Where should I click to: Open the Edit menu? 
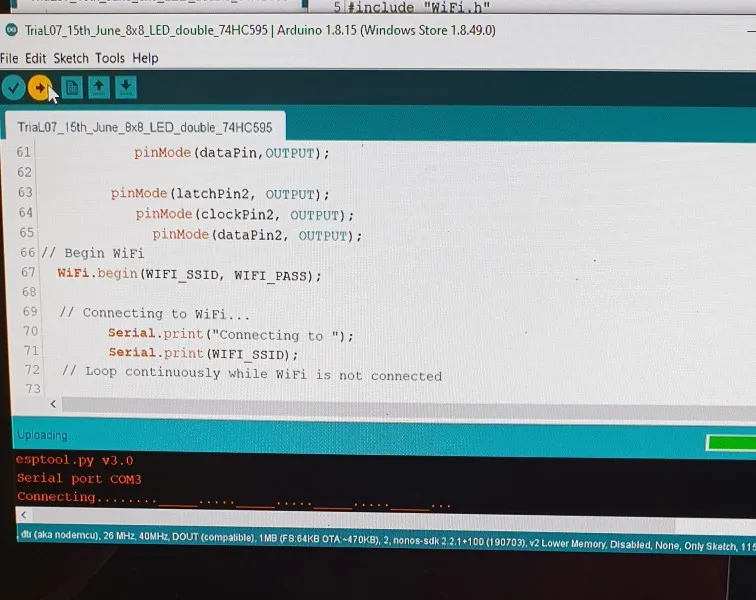pyautogui.click(x=35, y=58)
